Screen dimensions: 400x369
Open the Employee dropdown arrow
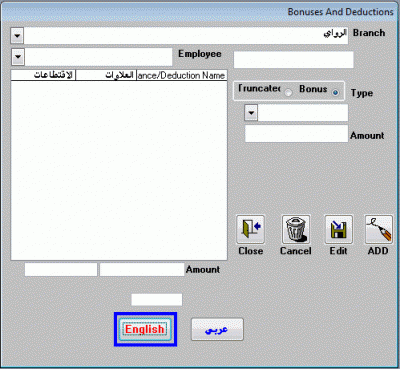point(18,57)
